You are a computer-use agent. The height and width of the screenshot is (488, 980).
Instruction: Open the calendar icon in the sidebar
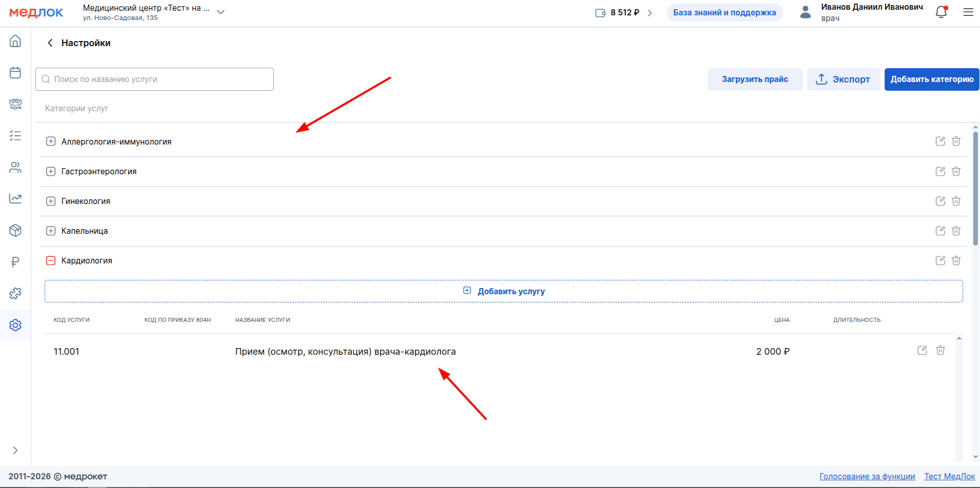(15, 72)
